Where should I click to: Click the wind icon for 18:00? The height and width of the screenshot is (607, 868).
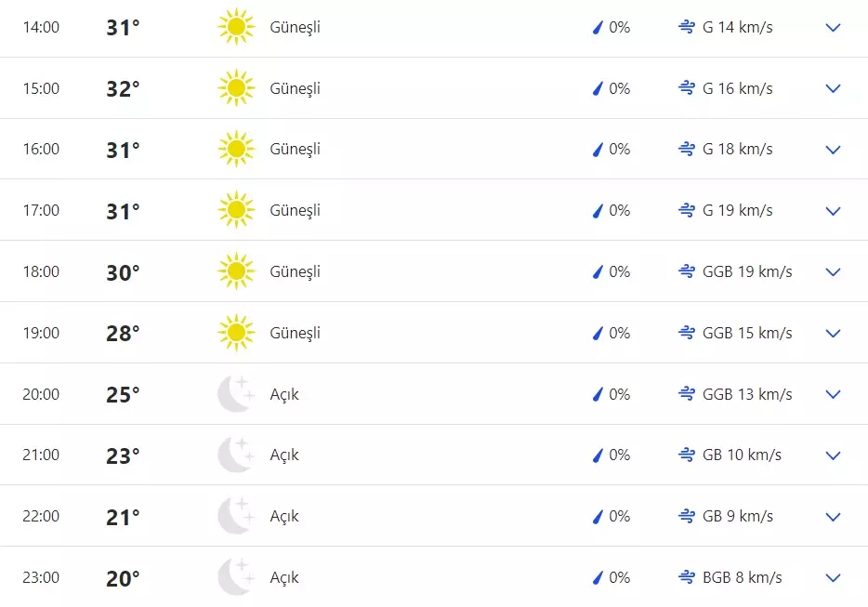coord(687,271)
